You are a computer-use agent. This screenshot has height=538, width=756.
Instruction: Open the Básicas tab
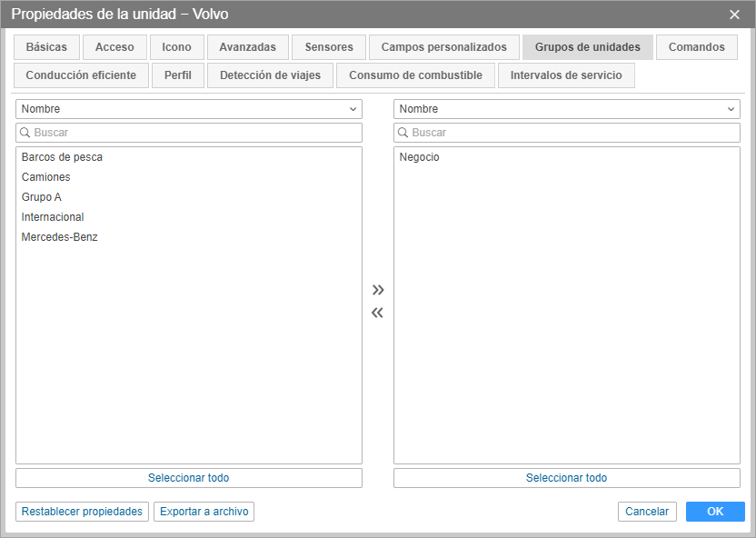pos(46,47)
